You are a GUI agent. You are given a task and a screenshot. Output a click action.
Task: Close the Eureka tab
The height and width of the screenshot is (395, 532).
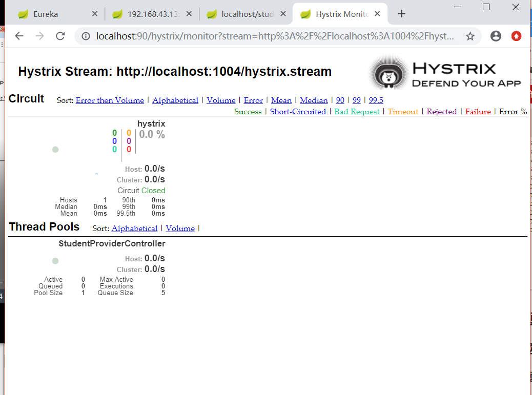[95, 13]
